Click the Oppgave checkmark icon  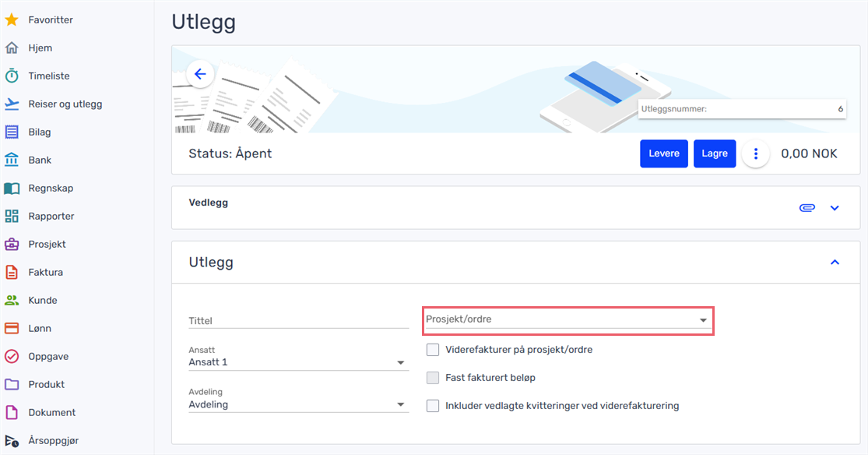[12, 356]
